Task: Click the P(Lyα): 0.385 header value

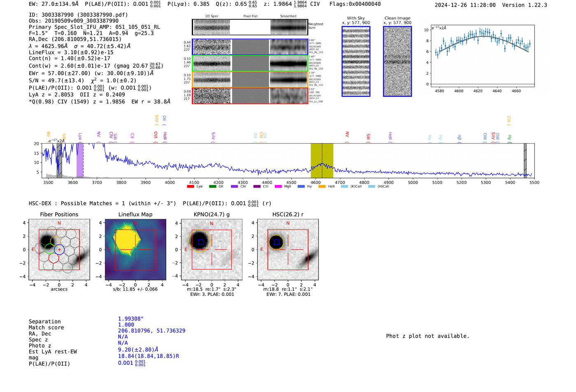Action: 188,4
